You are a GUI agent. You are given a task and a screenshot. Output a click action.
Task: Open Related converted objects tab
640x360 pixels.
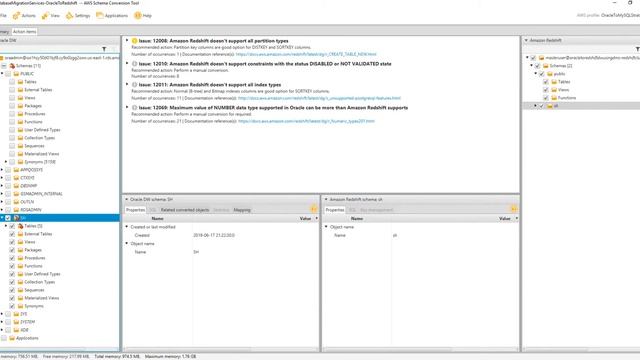click(185, 210)
